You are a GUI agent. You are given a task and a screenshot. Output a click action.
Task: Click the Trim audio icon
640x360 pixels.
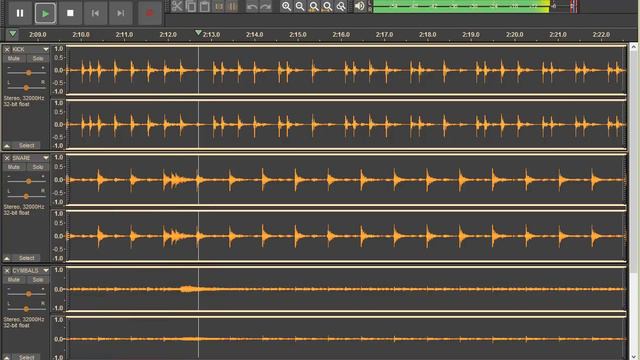click(x=218, y=6)
